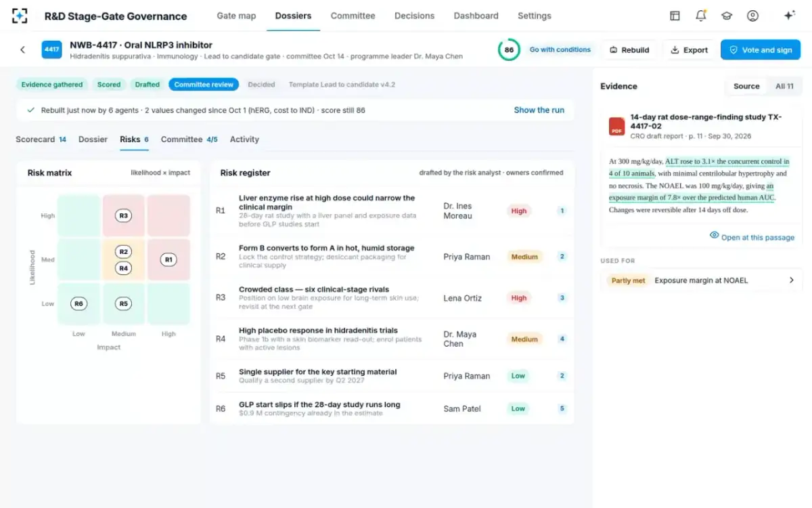Click Vote and sign
The height and width of the screenshot is (508, 812).
(x=761, y=49)
